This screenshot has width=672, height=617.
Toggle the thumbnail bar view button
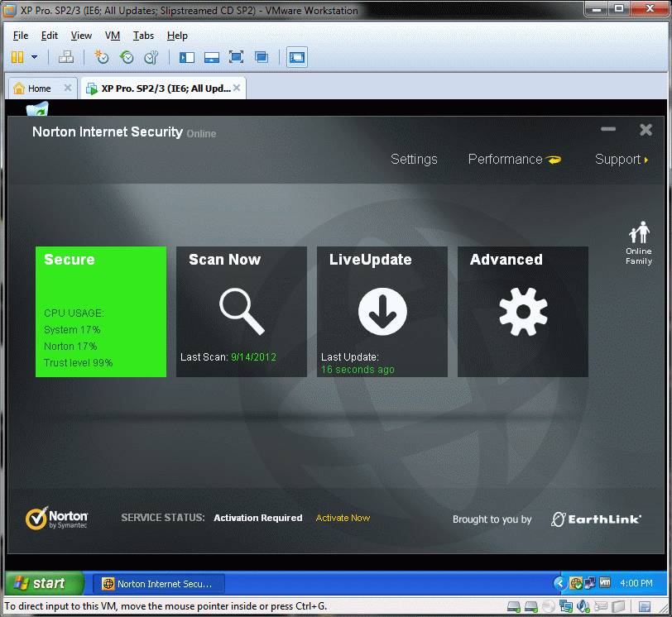212,57
